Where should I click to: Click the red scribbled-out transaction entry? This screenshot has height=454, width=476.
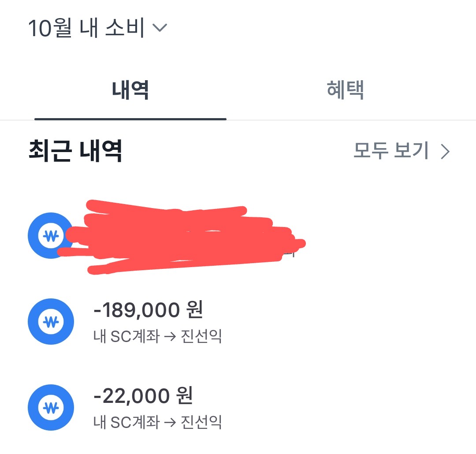(x=182, y=237)
